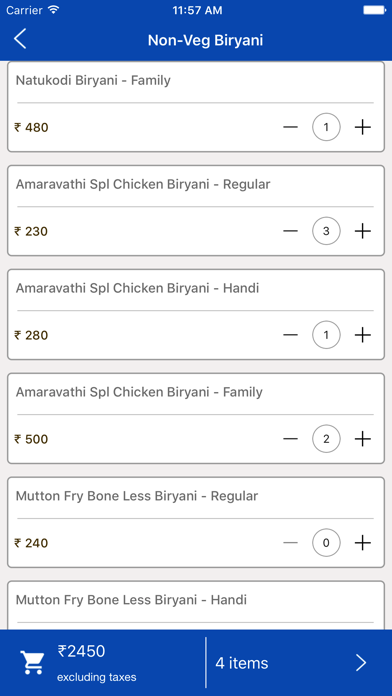Add another Amaravathi Chicken Biryani Family
The width and height of the screenshot is (392, 696).
[363, 439]
